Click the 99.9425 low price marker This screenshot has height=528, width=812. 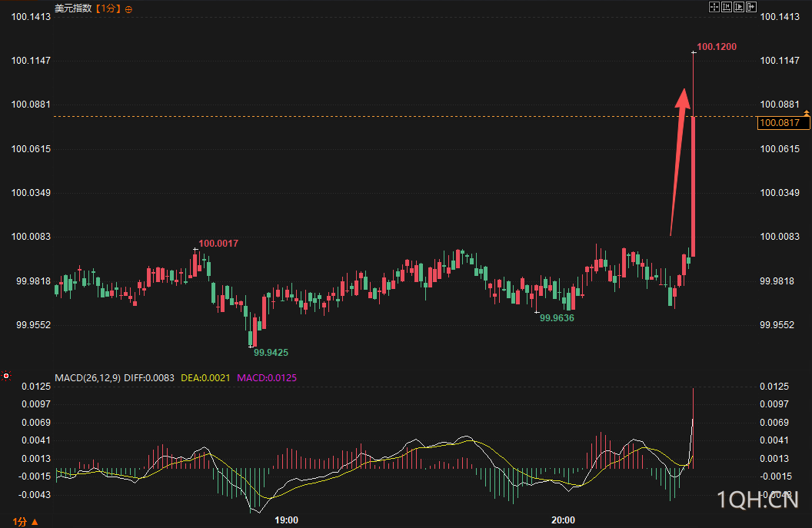(271, 353)
